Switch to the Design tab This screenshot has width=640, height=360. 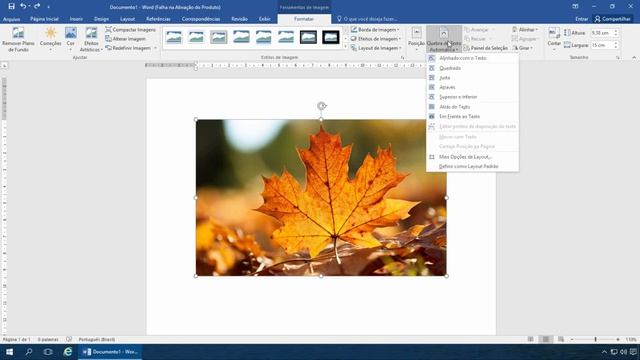pyautogui.click(x=101, y=19)
